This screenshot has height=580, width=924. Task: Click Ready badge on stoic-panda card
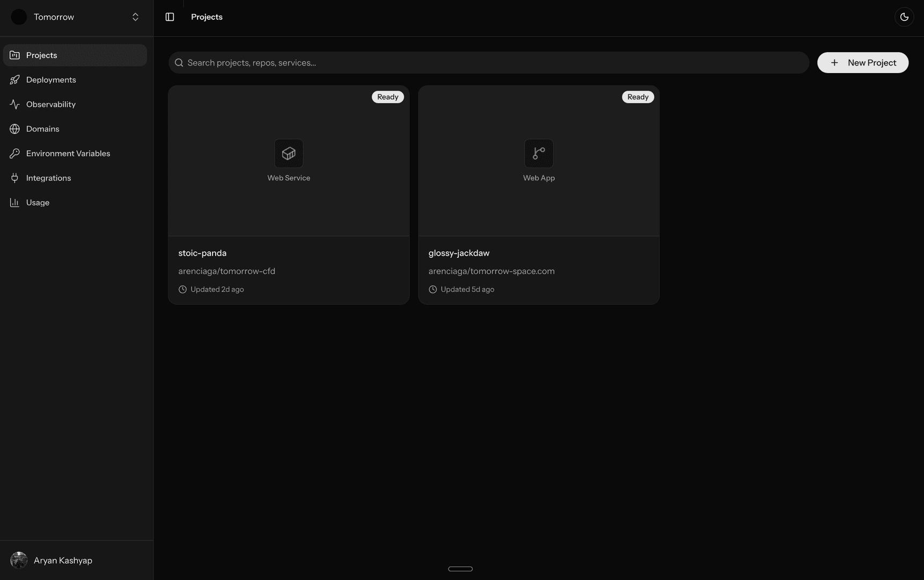point(388,97)
